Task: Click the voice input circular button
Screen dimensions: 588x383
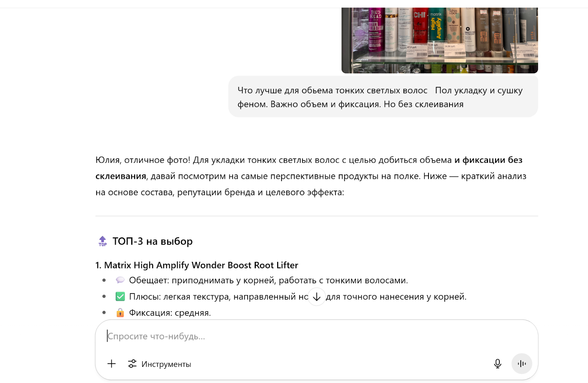Action: [521, 364]
